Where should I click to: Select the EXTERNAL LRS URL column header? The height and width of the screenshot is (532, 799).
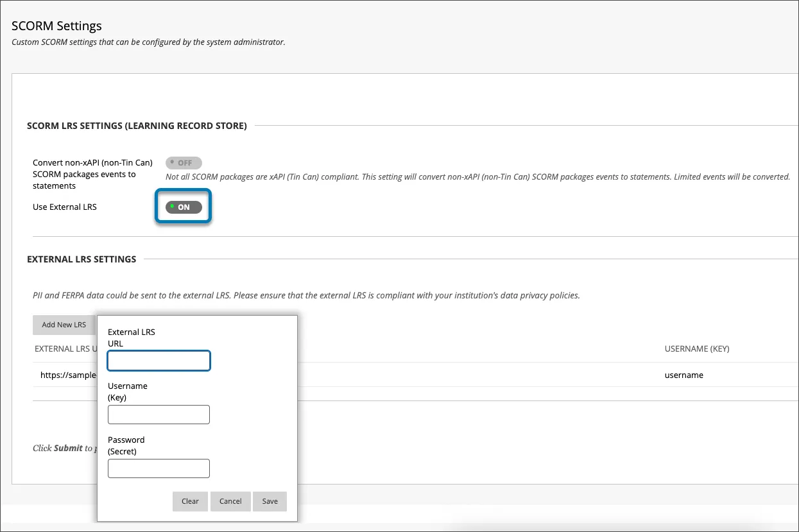[x=66, y=348]
